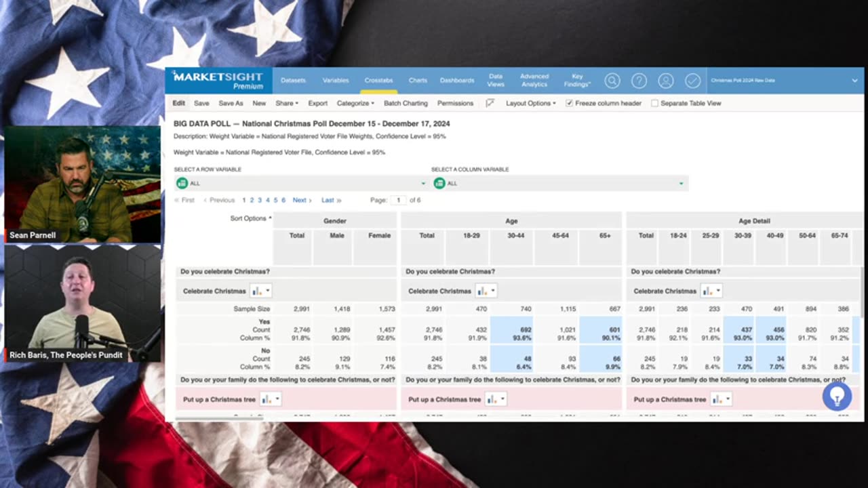Viewport: 868px width, 488px height.
Task: Click the Rich Baris video thumbnail
Action: click(83, 303)
